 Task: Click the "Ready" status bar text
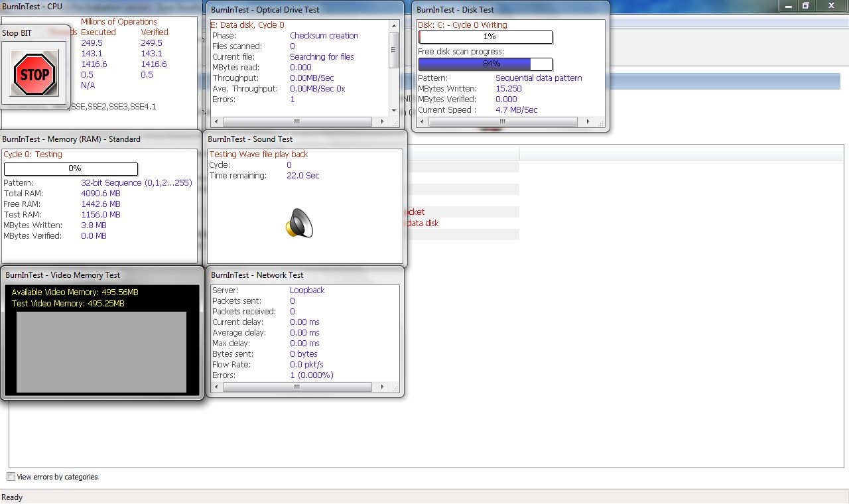coord(12,497)
